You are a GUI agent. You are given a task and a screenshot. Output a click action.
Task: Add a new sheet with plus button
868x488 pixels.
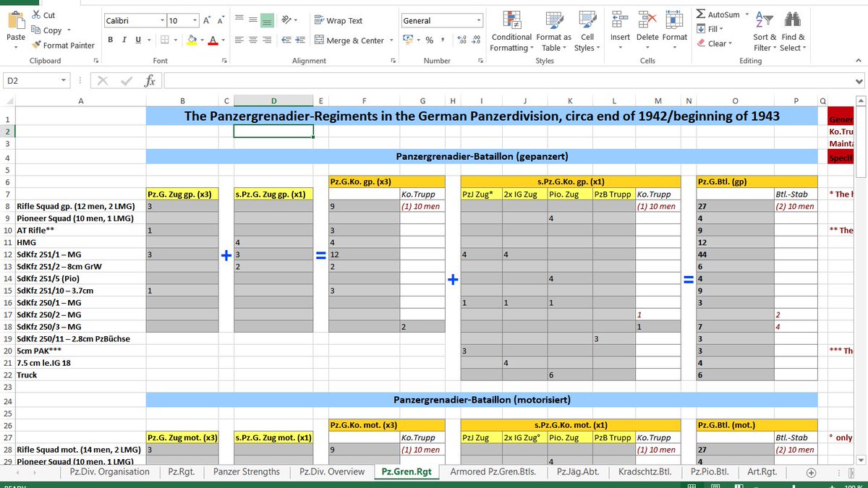[x=812, y=472]
